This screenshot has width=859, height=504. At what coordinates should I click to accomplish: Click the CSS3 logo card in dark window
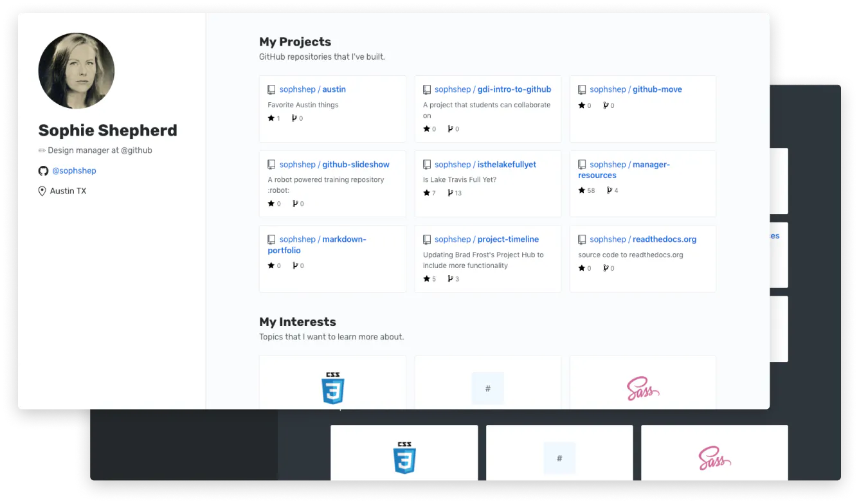404,453
